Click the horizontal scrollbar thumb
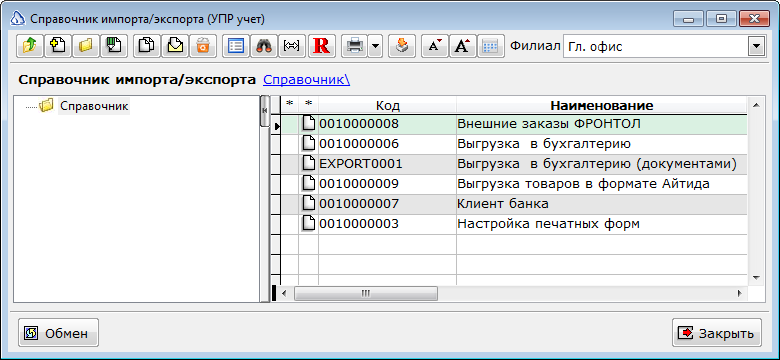Viewport: 780px width, 360px height. (366, 293)
